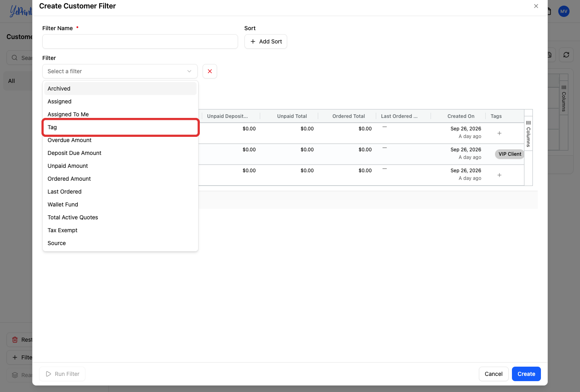This screenshot has height=392, width=580.
Task: Click the Tags column header
Action: (496, 116)
